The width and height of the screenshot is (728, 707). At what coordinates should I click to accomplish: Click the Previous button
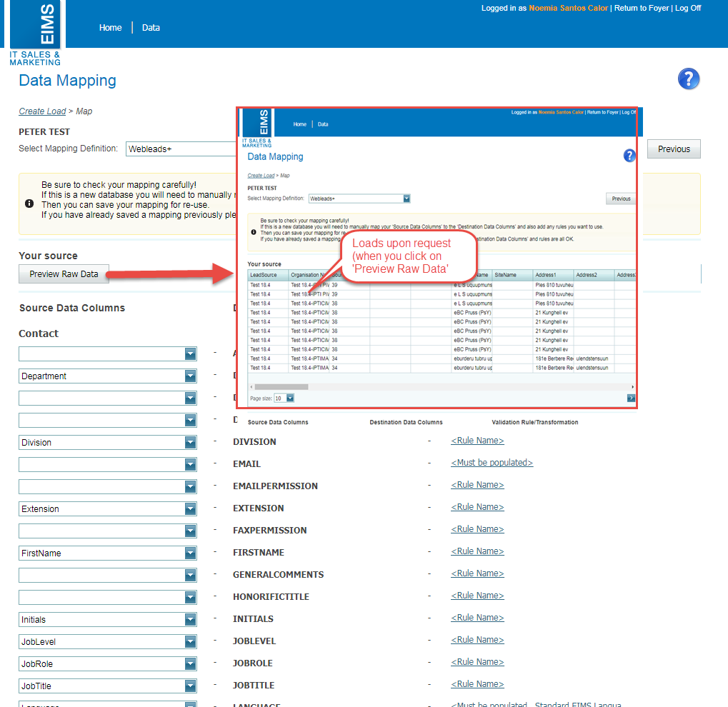[x=674, y=149]
